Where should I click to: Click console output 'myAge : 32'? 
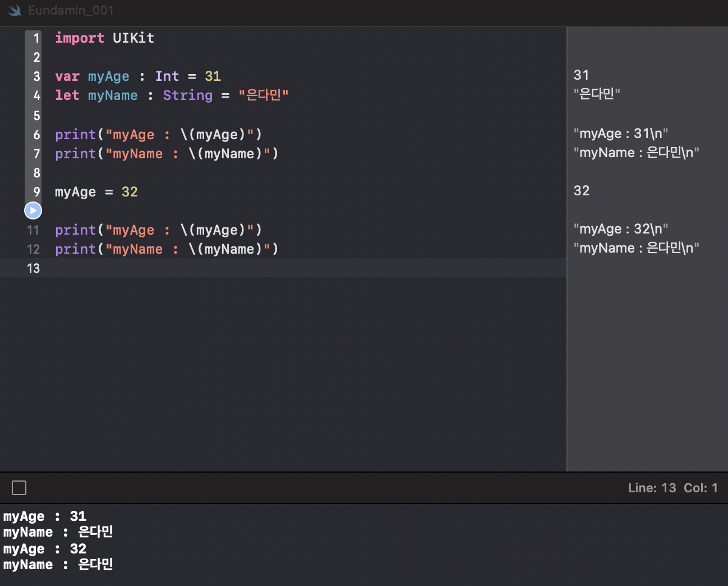[45, 549]
